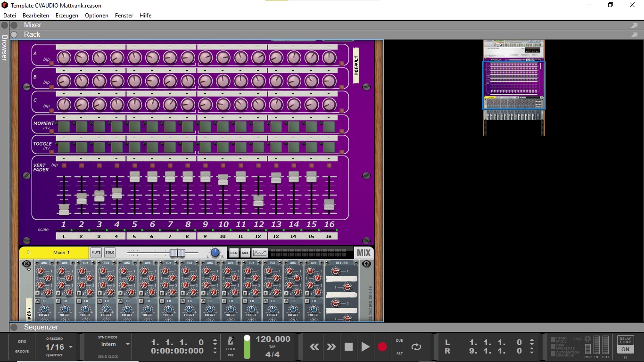Click the SEQ button on Mixer 1
The width and height of the screenshot is (644, 362).
pyautogui.click(x=234, y=253)
